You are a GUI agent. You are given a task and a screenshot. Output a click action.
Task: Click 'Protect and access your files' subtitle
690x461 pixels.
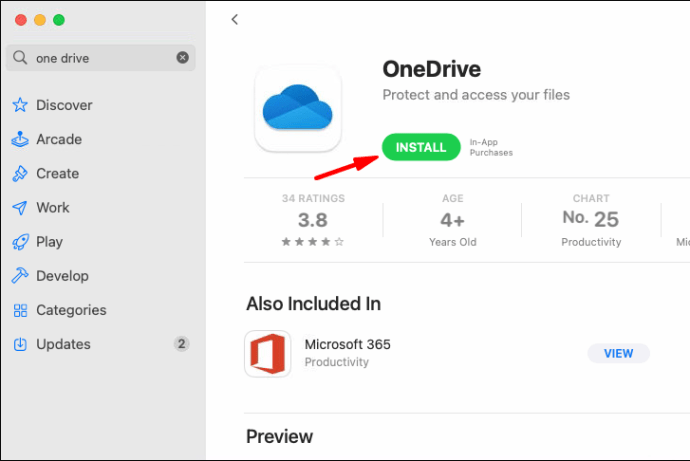(x=476, y=95)
